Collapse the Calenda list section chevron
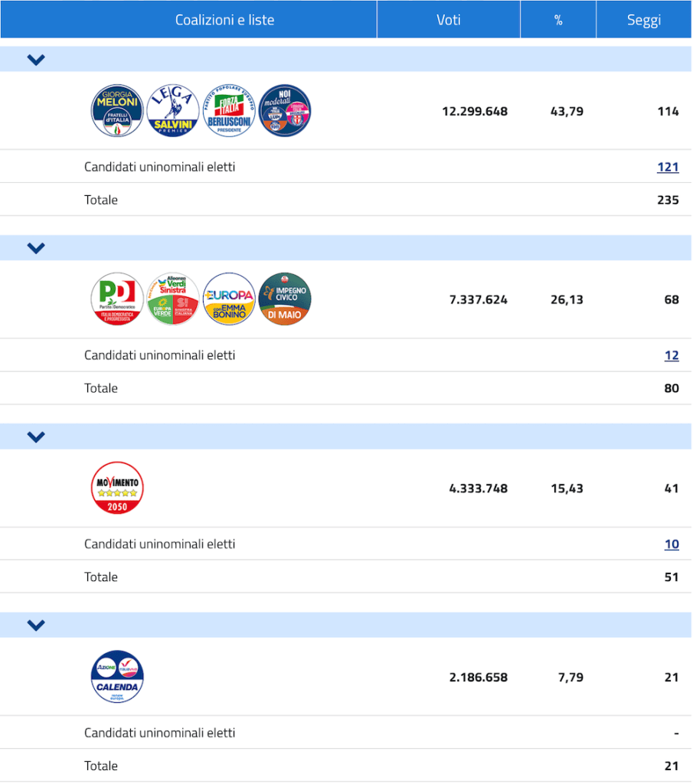693x784 pixels. pos(36,626)
